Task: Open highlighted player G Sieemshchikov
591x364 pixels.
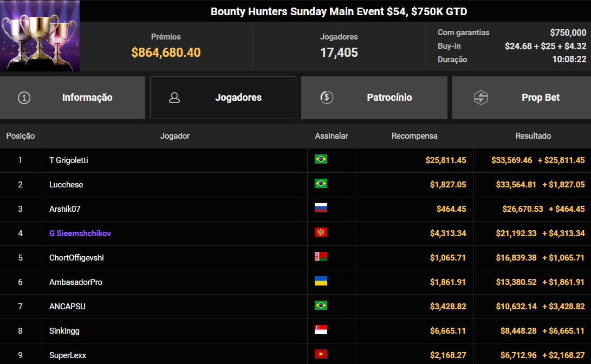Action: point(80,233)
